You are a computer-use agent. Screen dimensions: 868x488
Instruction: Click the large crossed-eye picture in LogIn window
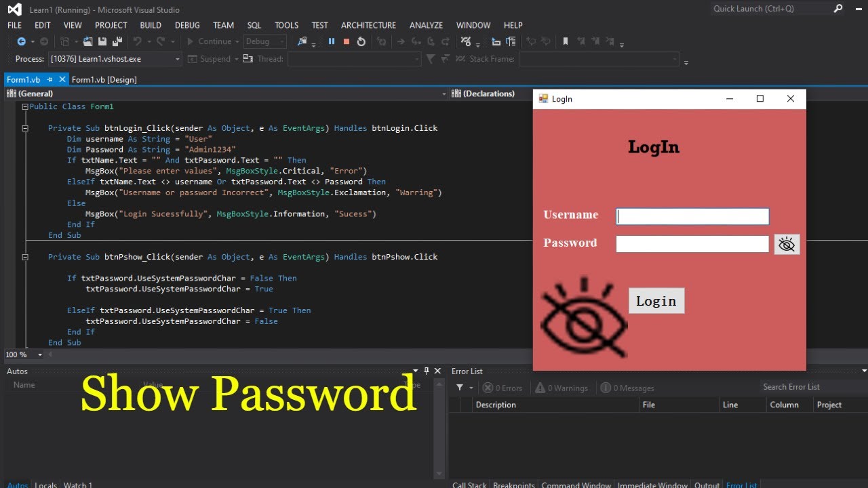584,317
